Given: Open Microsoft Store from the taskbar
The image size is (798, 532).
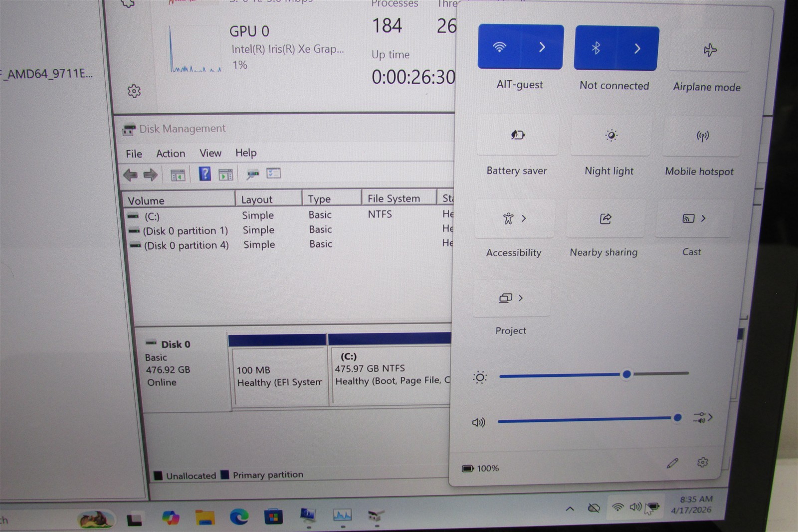Looking at the screenshot, I should [273, 518].
